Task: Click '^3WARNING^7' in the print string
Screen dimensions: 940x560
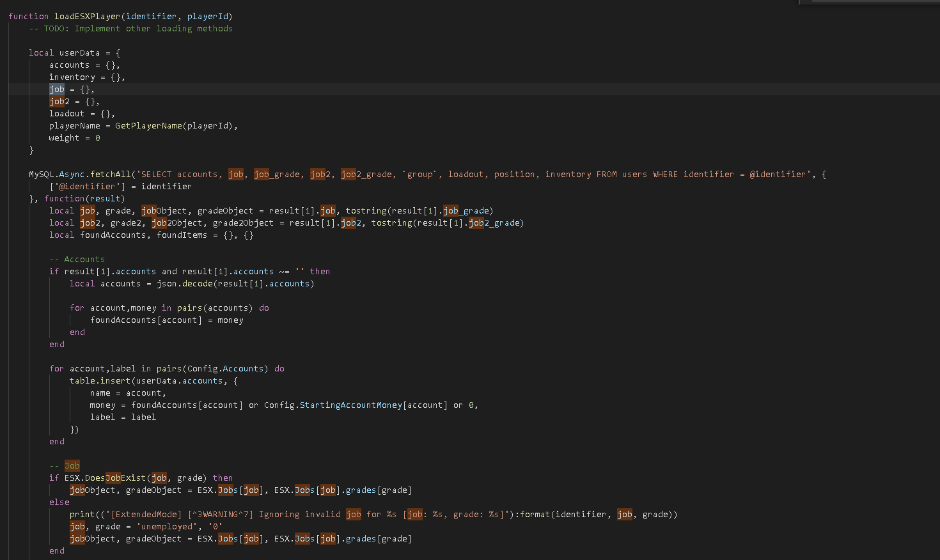Action: [x=220, y=514]
